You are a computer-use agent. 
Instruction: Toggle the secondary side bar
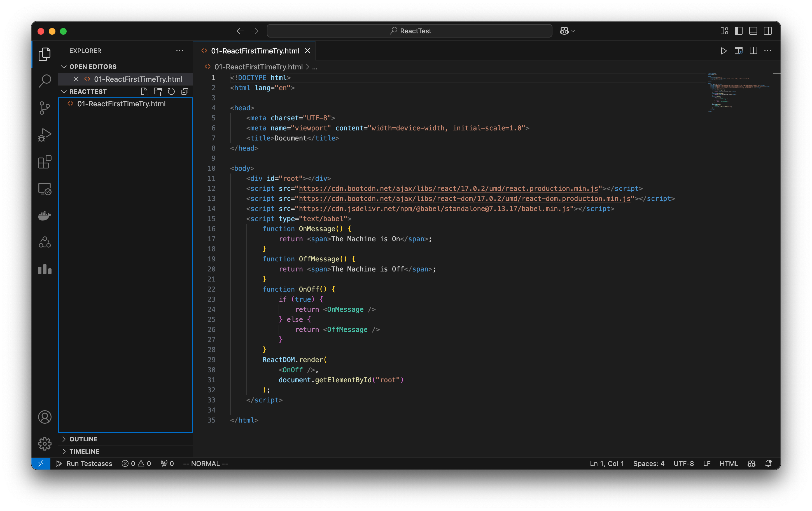click(768, 31)
